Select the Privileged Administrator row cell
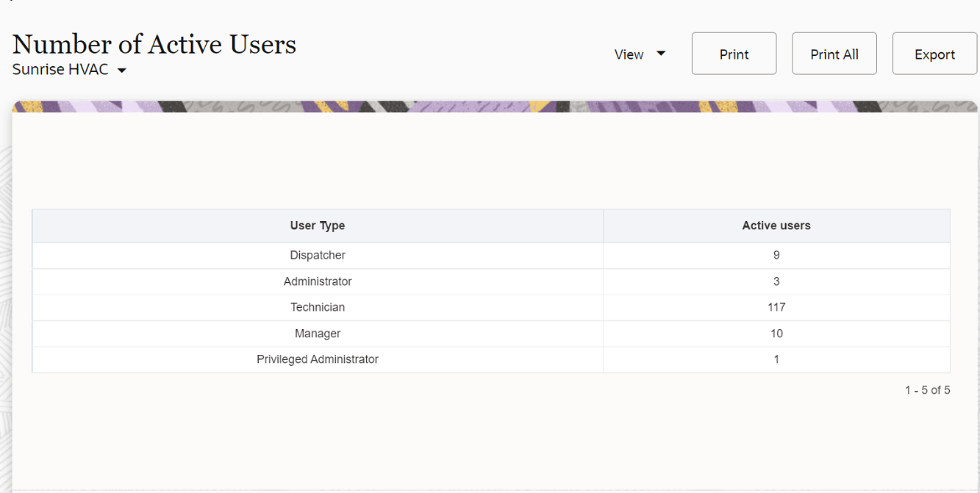Image resolution: width=980 pixels, height=493 pixels. click(317, 359)
